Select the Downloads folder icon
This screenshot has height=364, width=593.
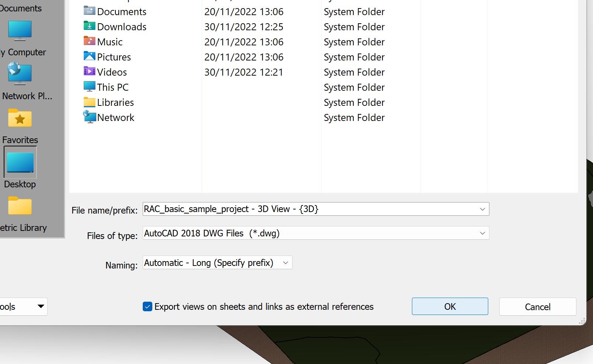point(89,26)
